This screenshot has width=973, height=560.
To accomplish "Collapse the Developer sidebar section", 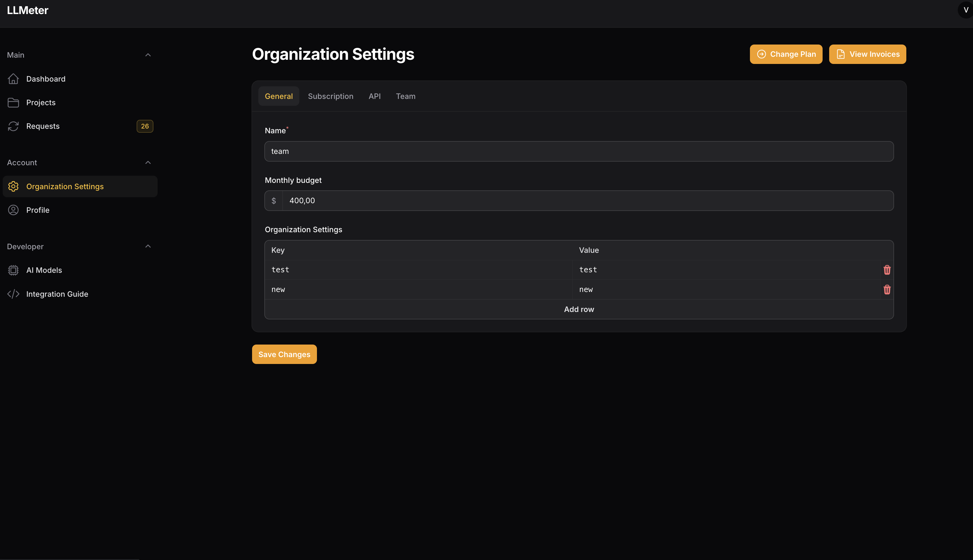I will point(148,247).
